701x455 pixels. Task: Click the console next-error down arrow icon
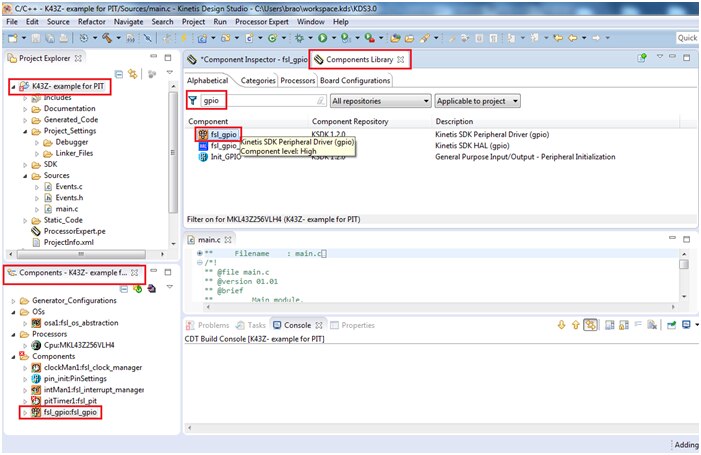click(x=561, y=325)
